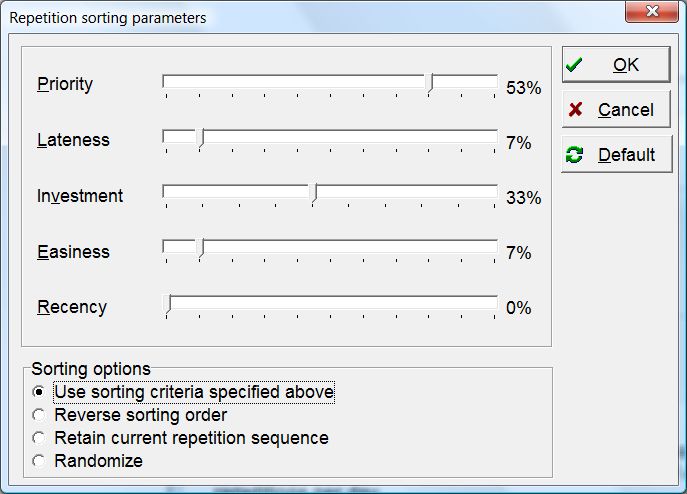Enable 'Retain current repetition sequence' option
This screenshot has width=687, height=494.
coord(39,438)
